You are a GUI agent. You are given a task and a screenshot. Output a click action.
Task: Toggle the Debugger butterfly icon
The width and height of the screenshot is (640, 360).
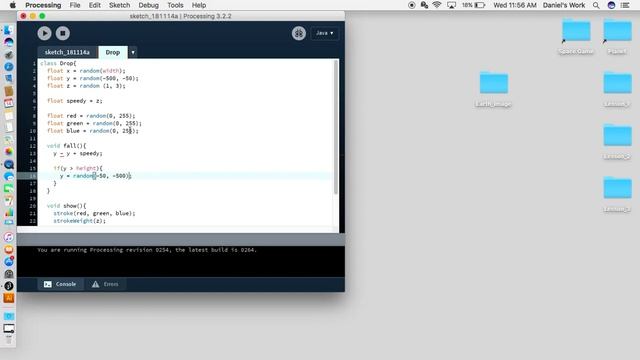[x=299, y=33]
